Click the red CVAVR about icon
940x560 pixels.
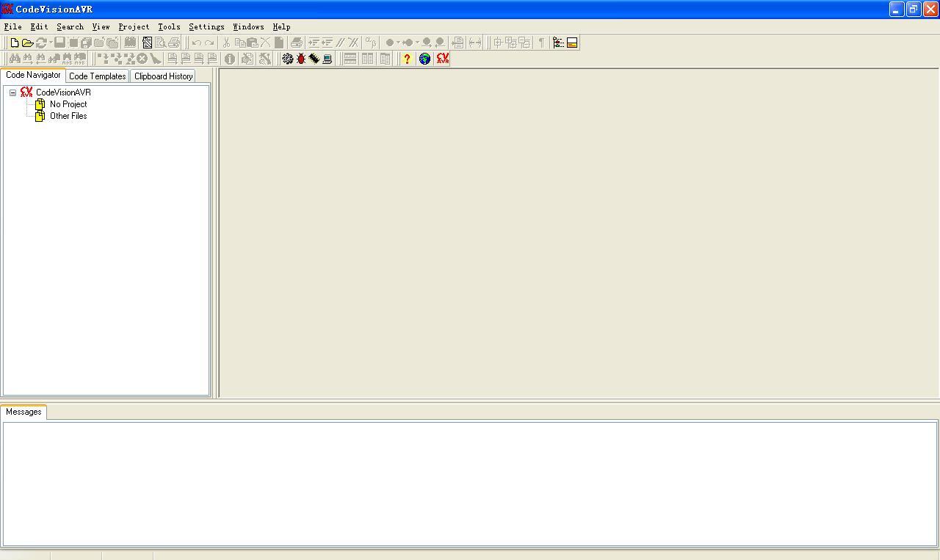443,59
